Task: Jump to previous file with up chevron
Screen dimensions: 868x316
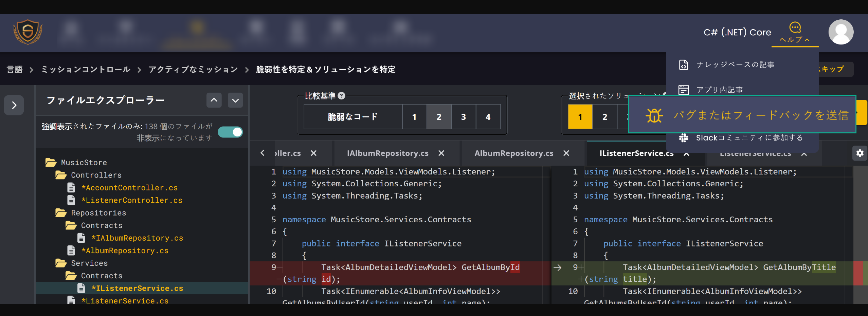Action: (x=214, y=100)
